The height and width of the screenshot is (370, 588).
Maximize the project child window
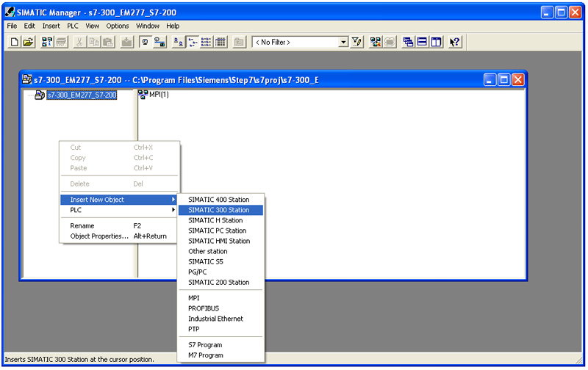[x=504, y=80]
